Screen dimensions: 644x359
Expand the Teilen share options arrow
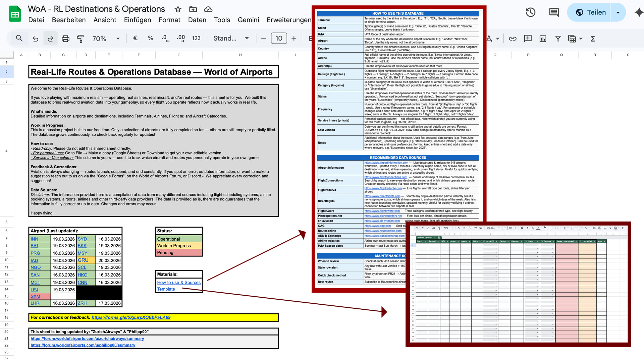pyautogui.click(x=618, y=12)
